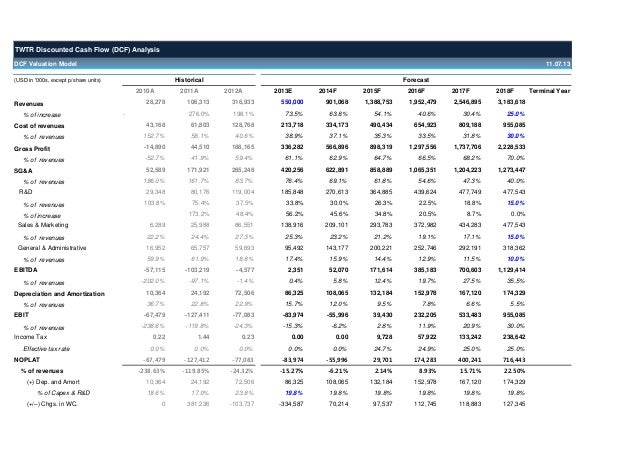Screen dimensions: 638x452
Task: Click the 'TWTR Discounted Cash Flow (DCF) Analysis' title
Action: [x=87, y=50]
